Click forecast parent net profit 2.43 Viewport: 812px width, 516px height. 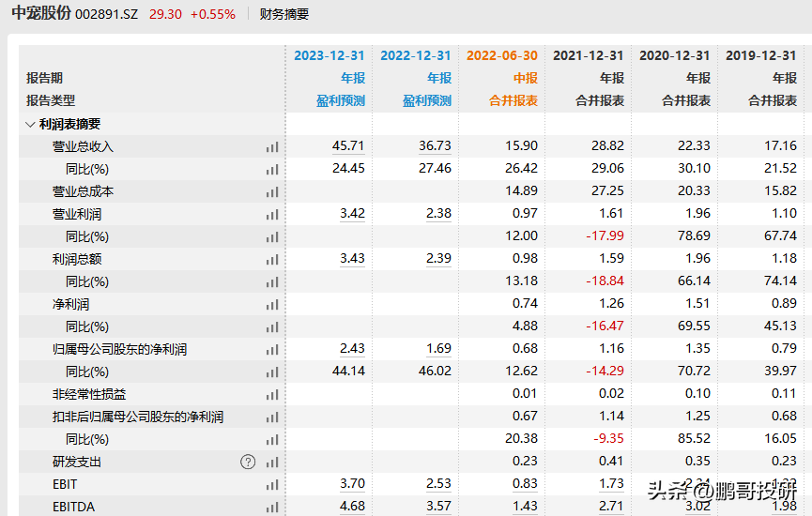coord(353,348)
